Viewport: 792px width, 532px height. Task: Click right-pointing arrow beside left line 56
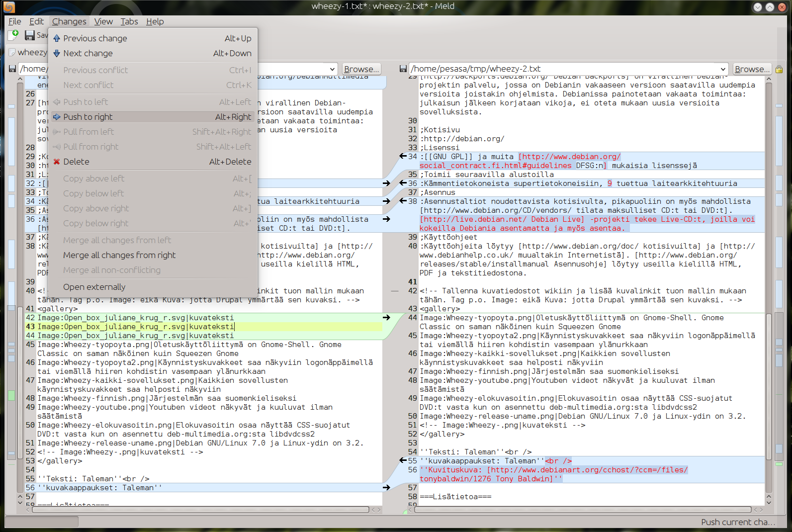click(x=386, y=487)
